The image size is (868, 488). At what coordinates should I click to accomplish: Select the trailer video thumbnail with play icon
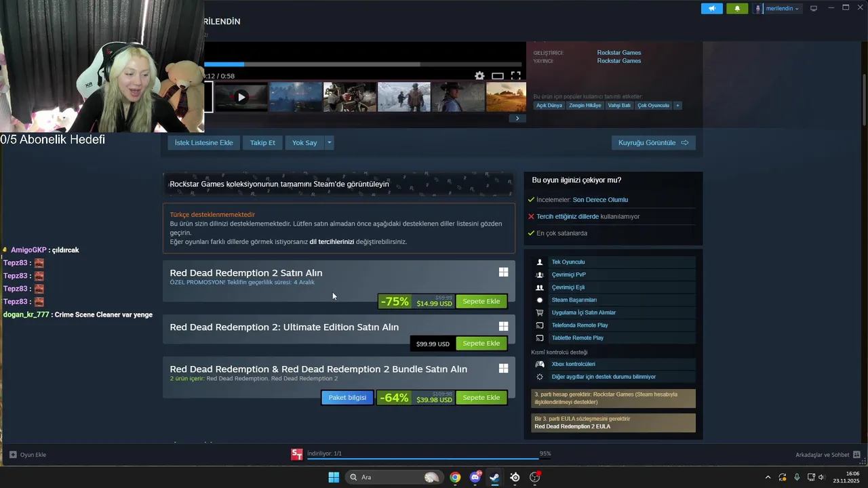coord(241,97)
